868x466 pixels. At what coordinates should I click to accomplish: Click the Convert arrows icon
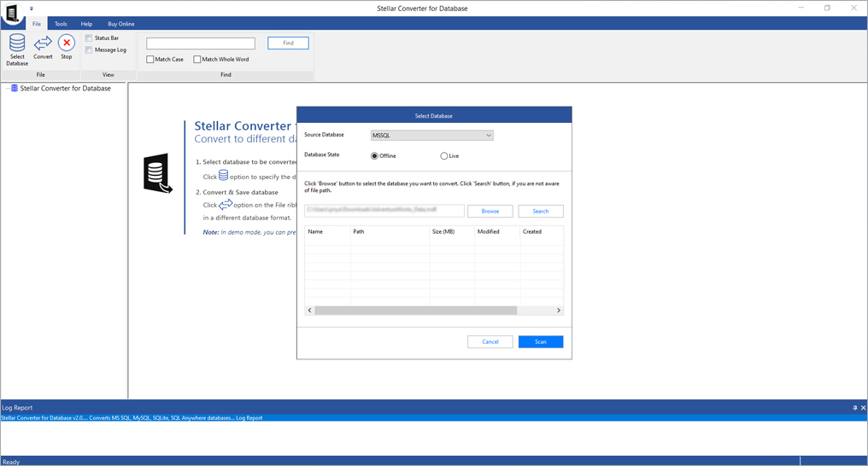(43, 44)
